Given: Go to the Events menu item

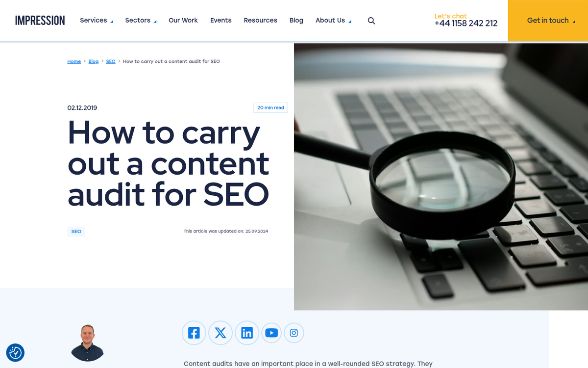Looking at the screenshot, I should click(221, 21).
